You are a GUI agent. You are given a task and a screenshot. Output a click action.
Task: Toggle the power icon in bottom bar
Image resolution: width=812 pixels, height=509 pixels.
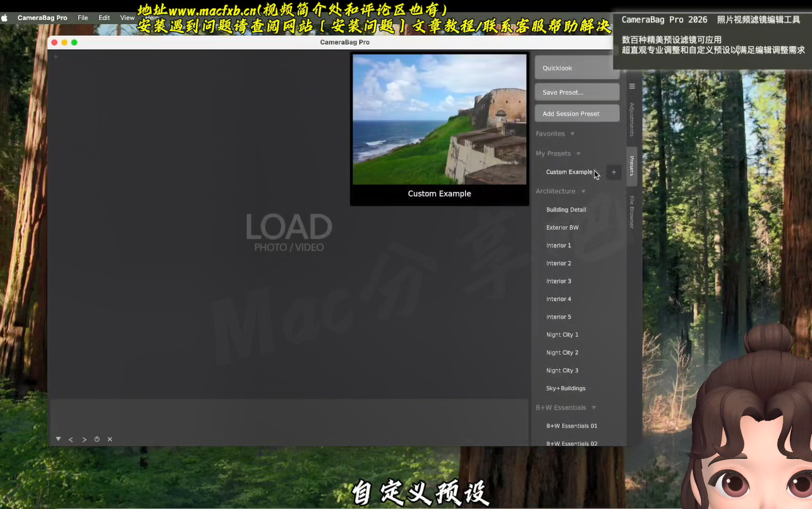point(97,440)
